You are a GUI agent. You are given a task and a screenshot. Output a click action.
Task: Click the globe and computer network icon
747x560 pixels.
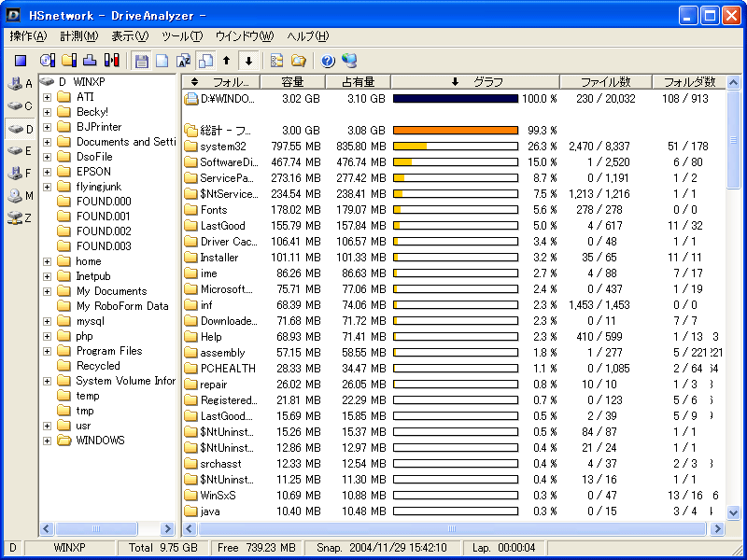click(x=349, y=61)
